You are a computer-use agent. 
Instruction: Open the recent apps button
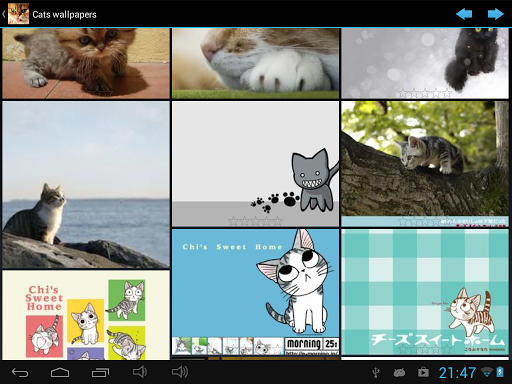pyautogui.click(x=100, y=372)
